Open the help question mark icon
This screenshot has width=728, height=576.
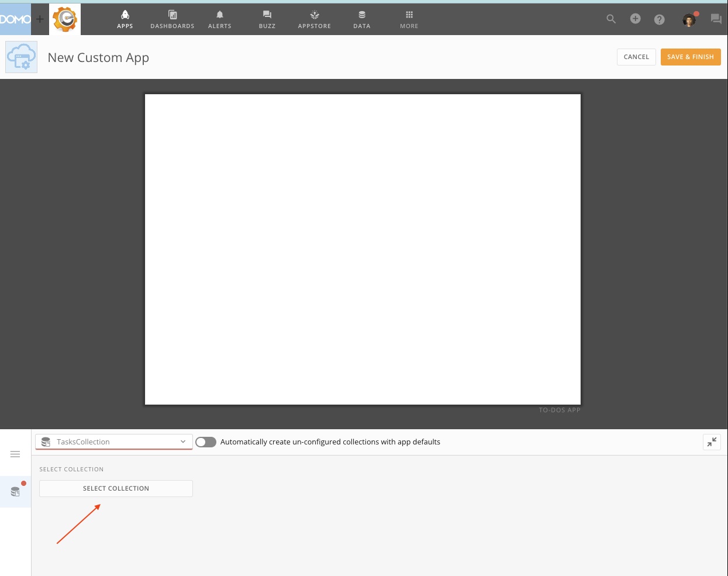pyautogui.click(x=660, y=19)
